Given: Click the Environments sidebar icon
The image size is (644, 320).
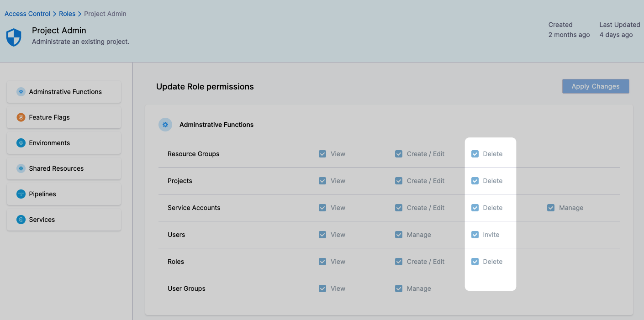Looking at the screenshot, I should point(21,143).
